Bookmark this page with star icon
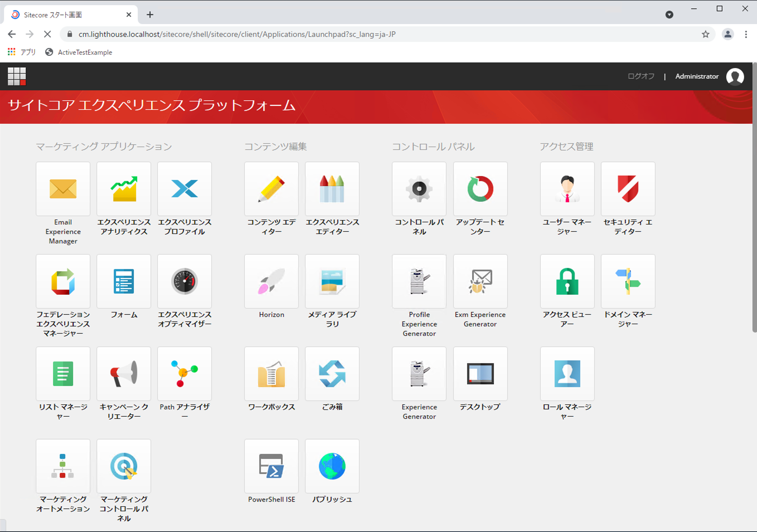 (705, 34)
